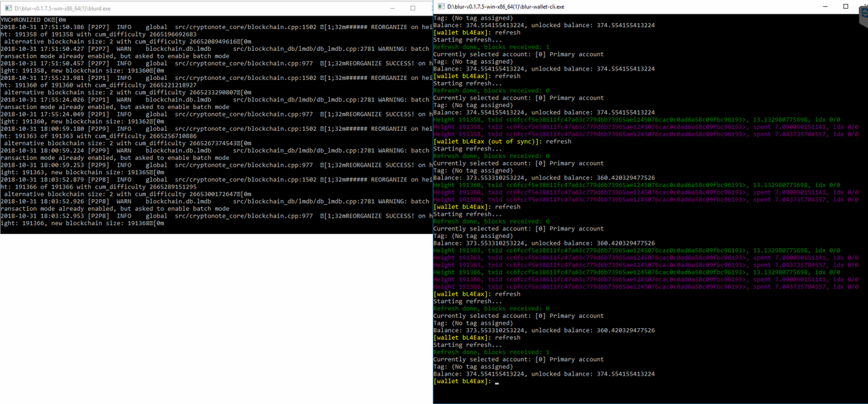Click 'ight: 191360, new blockchain size: 191362' line
Image resolution: width=868 pixels, height=404 pixels.
[x=82, y=121]
